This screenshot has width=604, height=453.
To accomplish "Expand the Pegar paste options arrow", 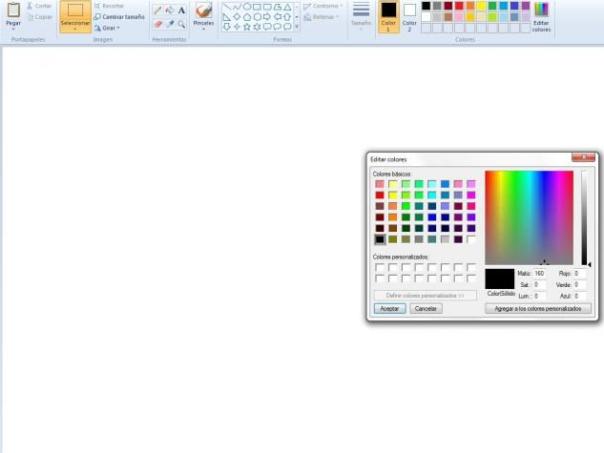I will (x=13, y=29).
